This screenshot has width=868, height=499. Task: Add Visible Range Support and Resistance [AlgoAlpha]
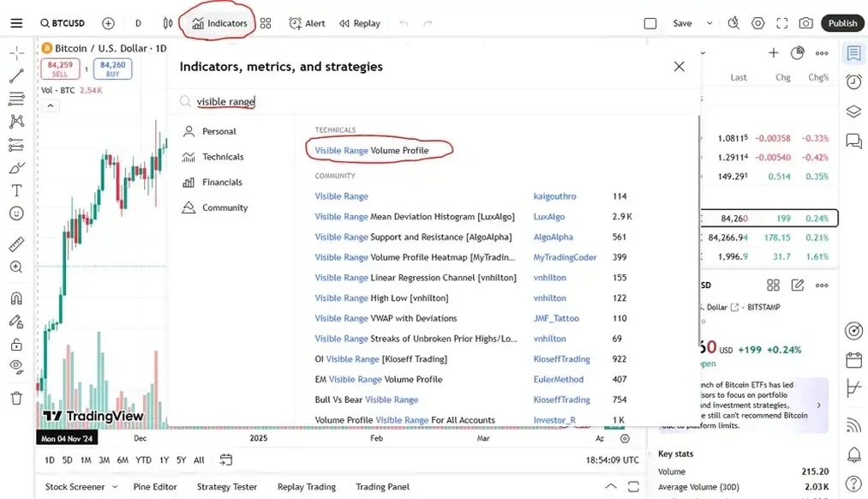click(413, 237)
